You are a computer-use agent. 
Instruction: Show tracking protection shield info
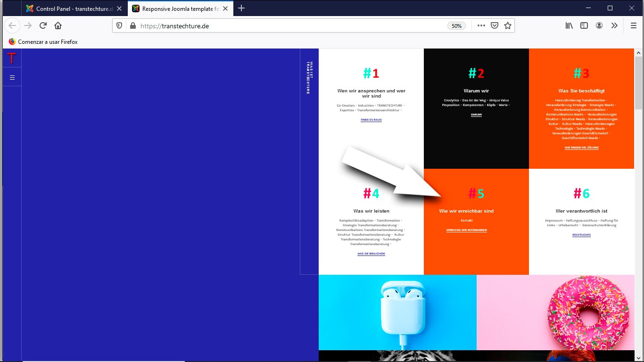[119, 26]
